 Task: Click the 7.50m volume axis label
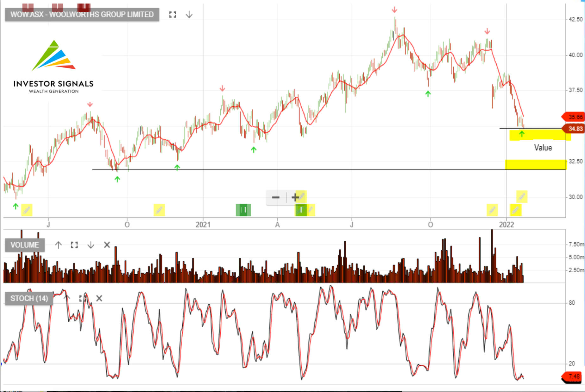coord(576,244)
